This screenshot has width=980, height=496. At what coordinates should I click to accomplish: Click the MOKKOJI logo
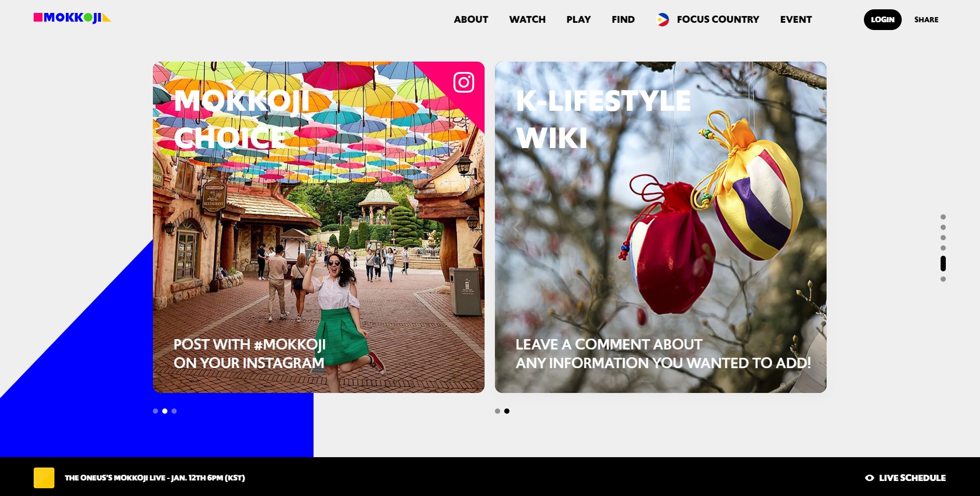(72, 18)
